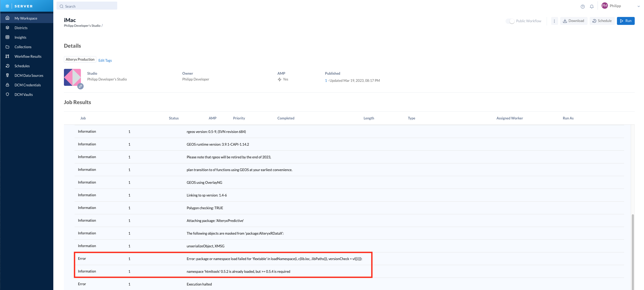The width and height of the screenshot is (644, 290).
Task: Click the Workflow Results icon
Action: pos(8,56)
